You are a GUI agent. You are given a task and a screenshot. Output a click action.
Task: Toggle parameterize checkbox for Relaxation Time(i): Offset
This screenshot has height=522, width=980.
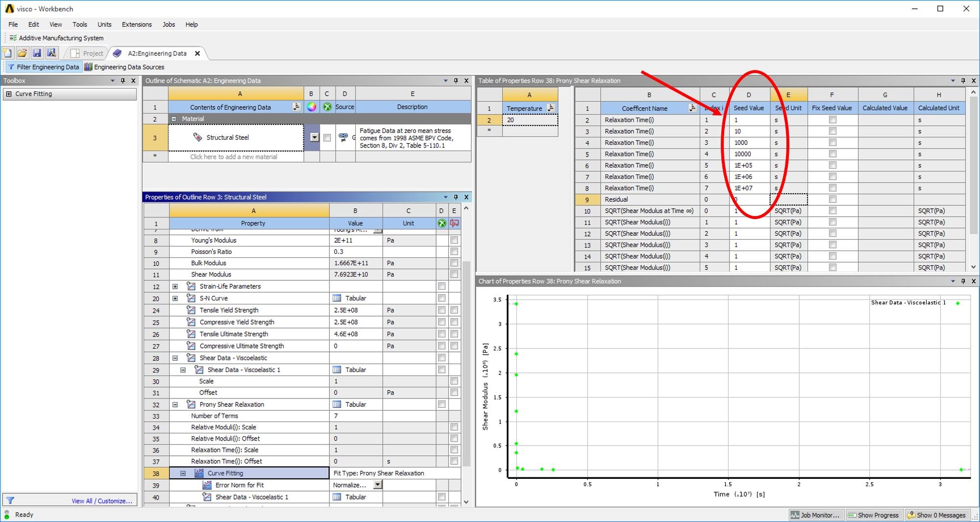tap(454, 461)
